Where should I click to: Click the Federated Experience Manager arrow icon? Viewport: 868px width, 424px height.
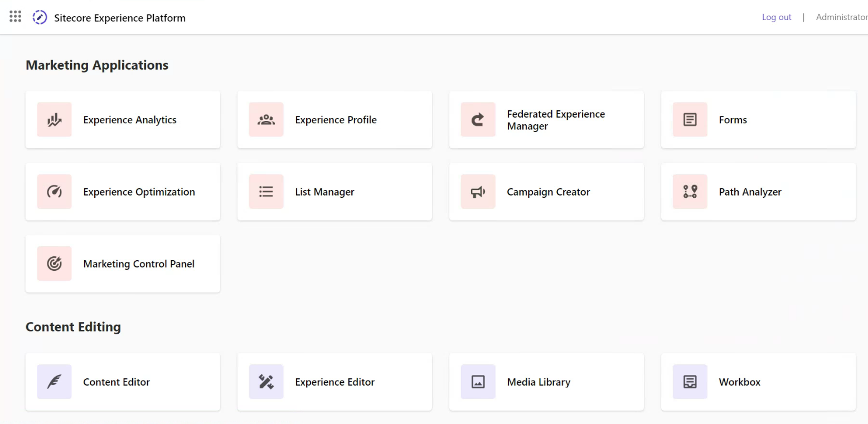point(478,120)
